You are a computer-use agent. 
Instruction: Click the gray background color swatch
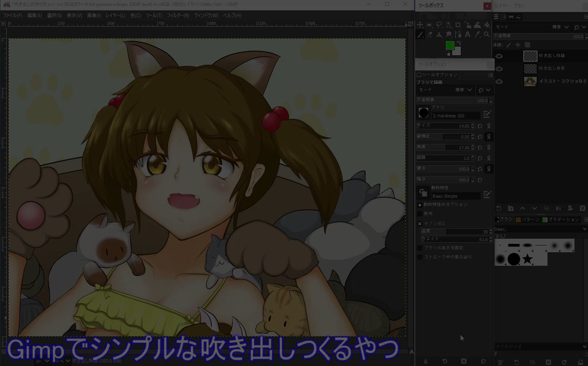pos(458,52)
